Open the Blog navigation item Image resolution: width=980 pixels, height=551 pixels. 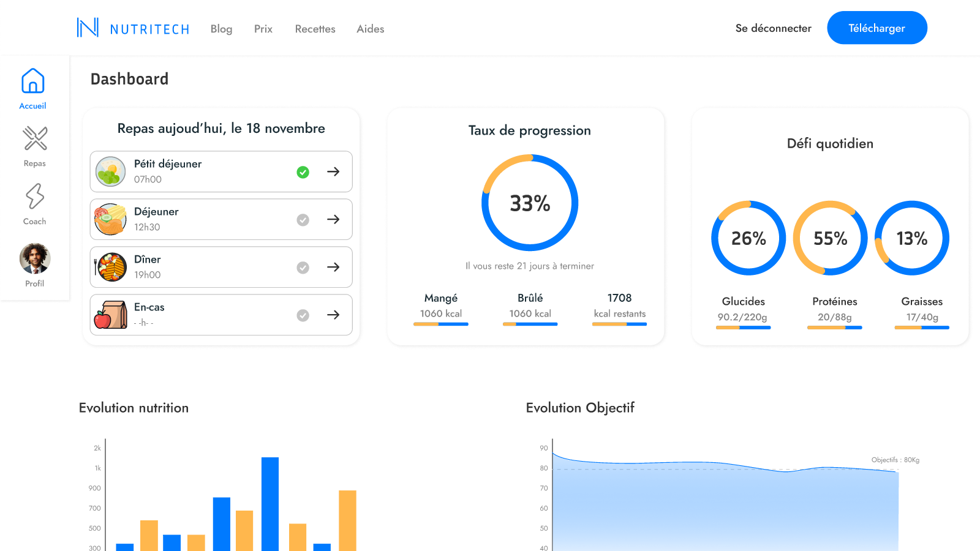pyautogui.click(x=221, y=29)
